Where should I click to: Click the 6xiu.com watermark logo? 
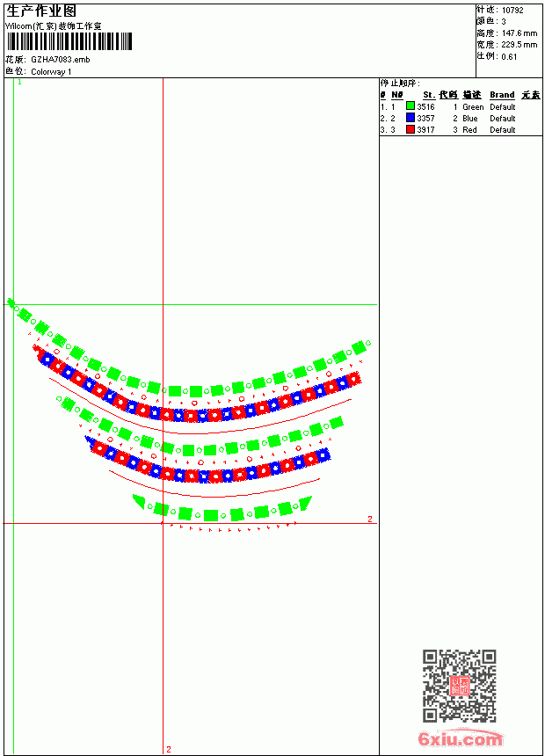460,738
